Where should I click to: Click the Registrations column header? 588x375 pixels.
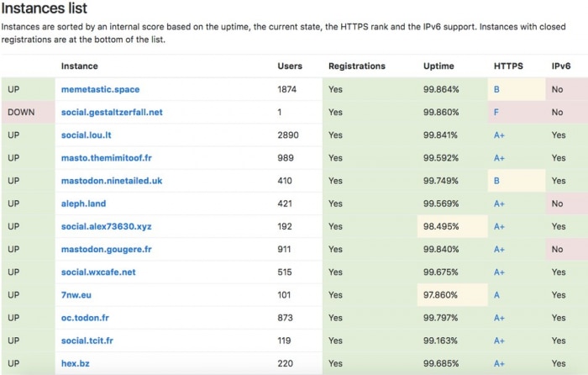pyautogui.click(x=357, y=66)
